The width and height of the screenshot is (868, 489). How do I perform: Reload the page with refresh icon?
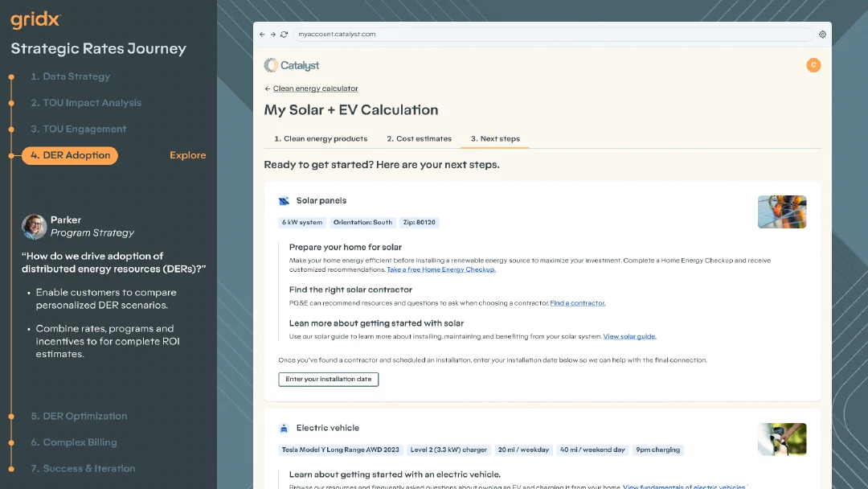(284, 35)
